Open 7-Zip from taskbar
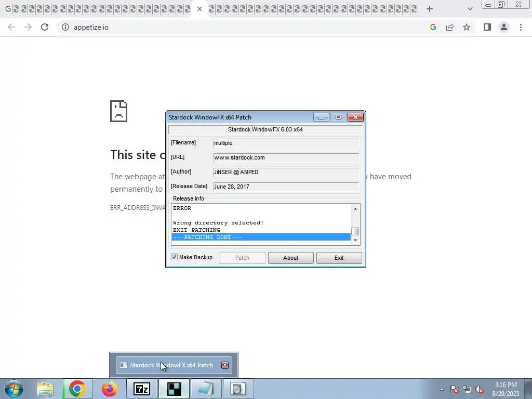The height and width of the screenshot is (399, 532). coord(142,389)
